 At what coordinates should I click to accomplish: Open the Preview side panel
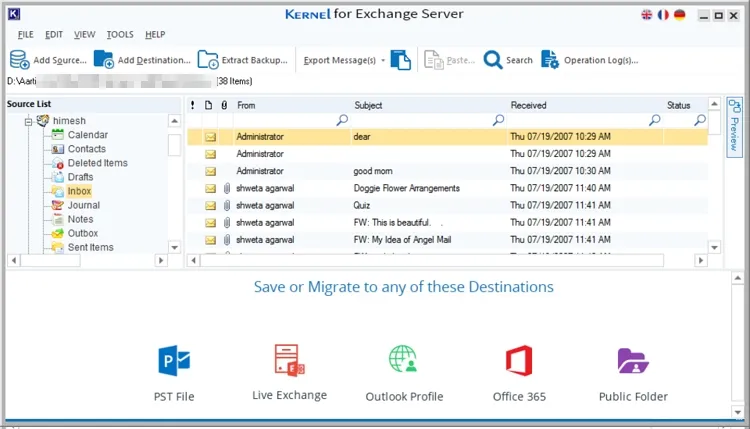[x=734, y=125]
